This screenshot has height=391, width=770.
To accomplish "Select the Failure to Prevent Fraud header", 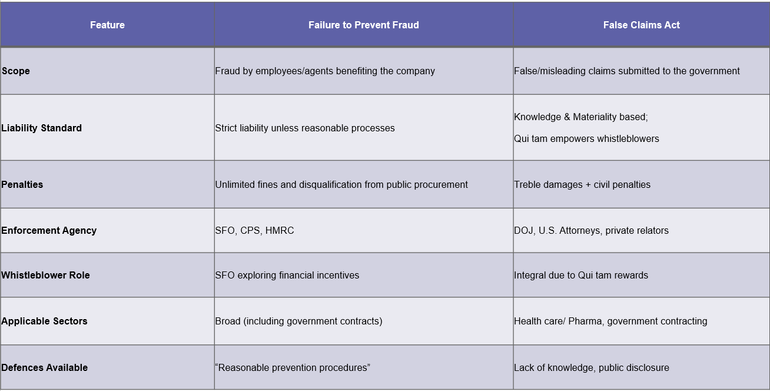I will [364, 25].
